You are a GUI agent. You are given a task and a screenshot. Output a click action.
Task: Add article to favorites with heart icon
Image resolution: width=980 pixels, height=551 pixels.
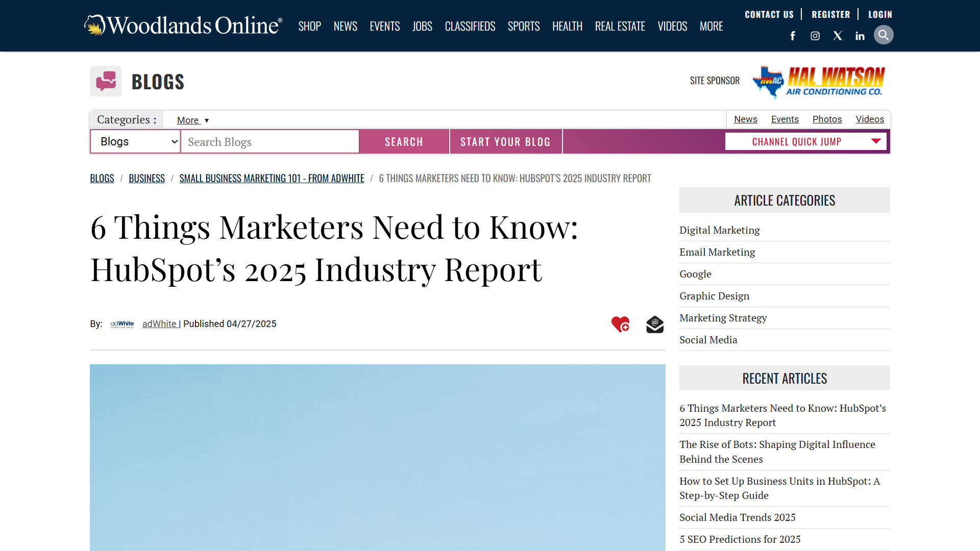pos(621,324)
